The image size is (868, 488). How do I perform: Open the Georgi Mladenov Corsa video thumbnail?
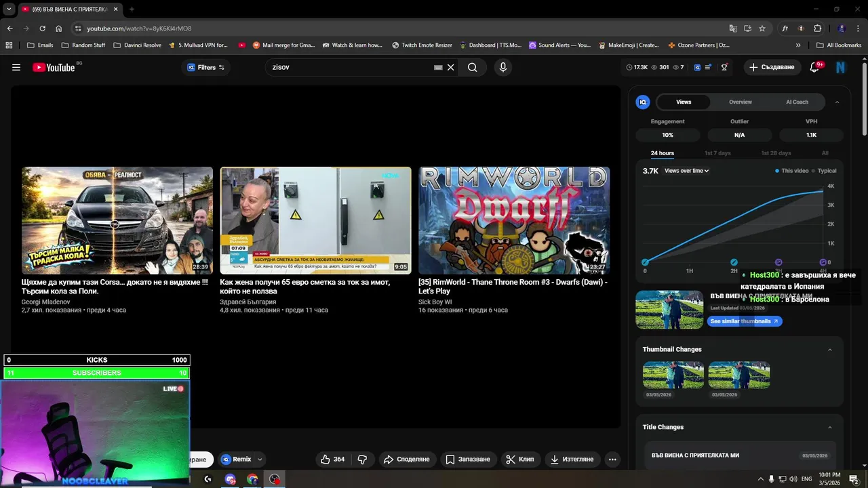point(117,220)
